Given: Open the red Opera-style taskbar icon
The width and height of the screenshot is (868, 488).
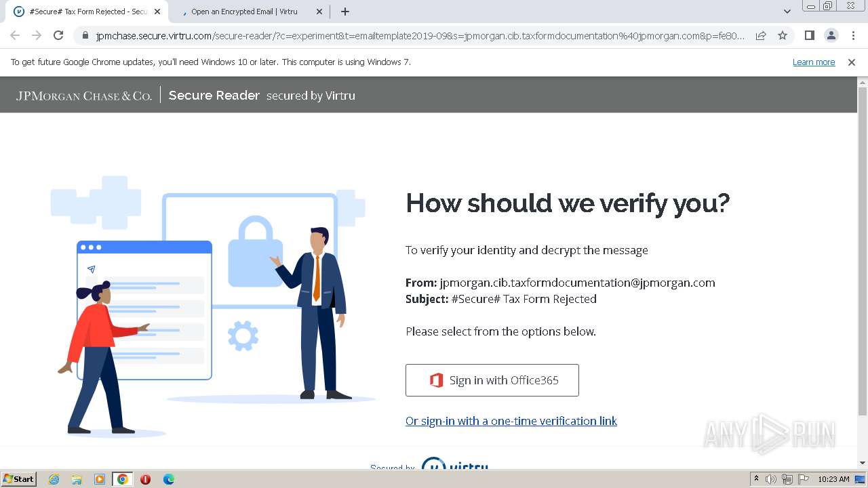Looking at the screenshot, I should 145,479.
